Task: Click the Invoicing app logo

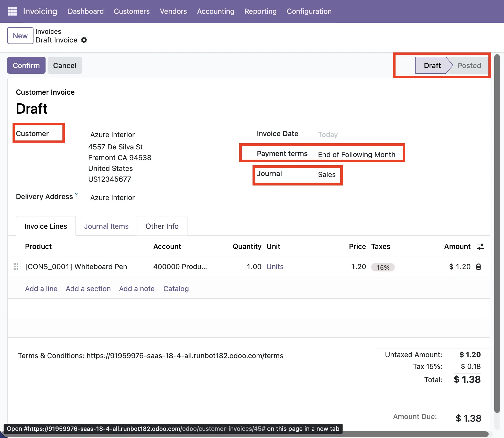Action: [x=40, y=11]
